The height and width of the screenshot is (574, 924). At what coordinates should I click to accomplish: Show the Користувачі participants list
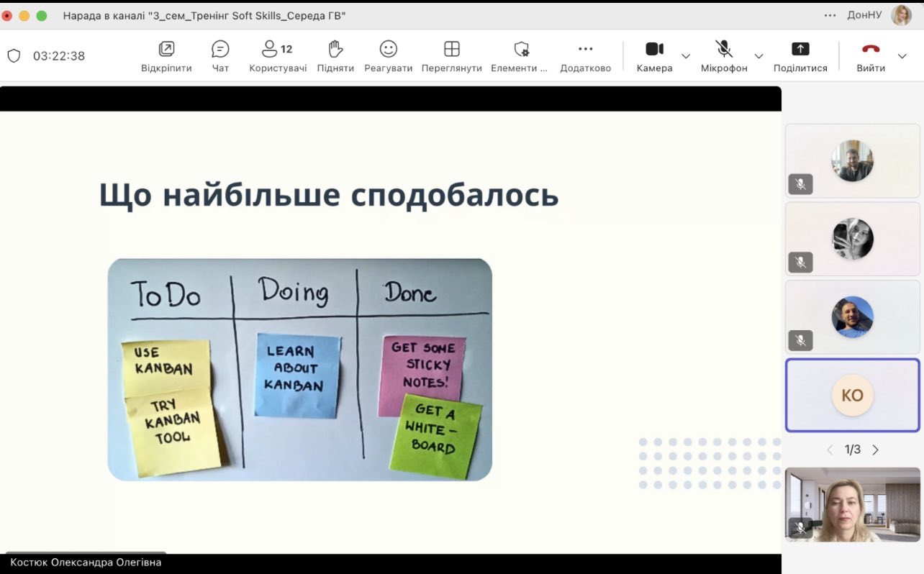tap(278, 56)
